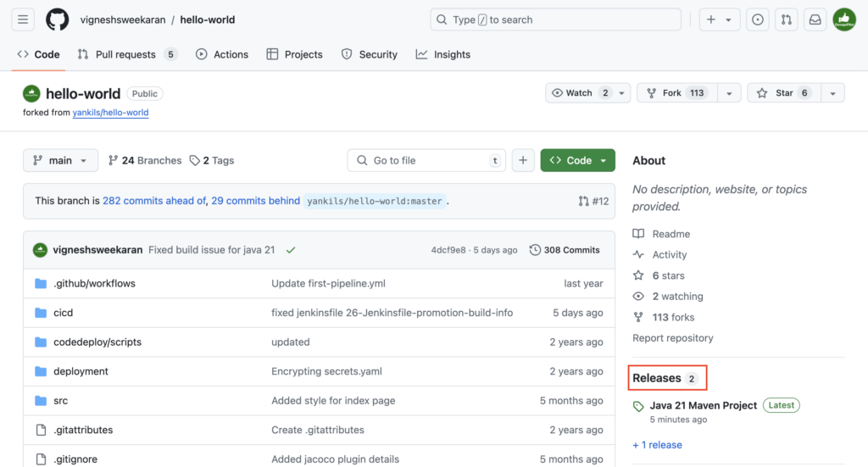Open the yankils/hello-world upstream link
This screenshot has width=868, height=467.
coord(111,113)
